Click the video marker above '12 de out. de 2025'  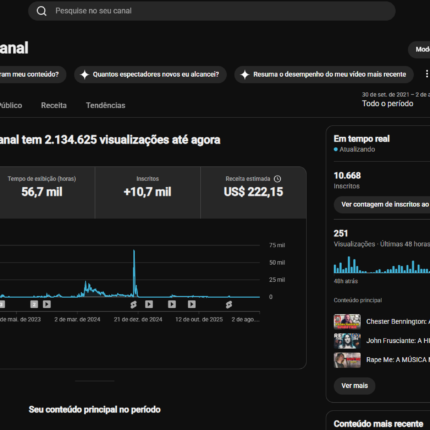192,304
